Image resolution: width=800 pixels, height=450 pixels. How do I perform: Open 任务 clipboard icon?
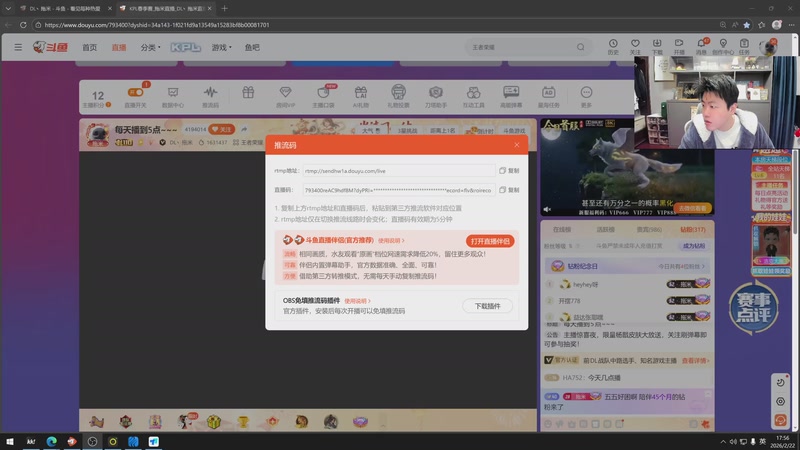click(744, 46)
